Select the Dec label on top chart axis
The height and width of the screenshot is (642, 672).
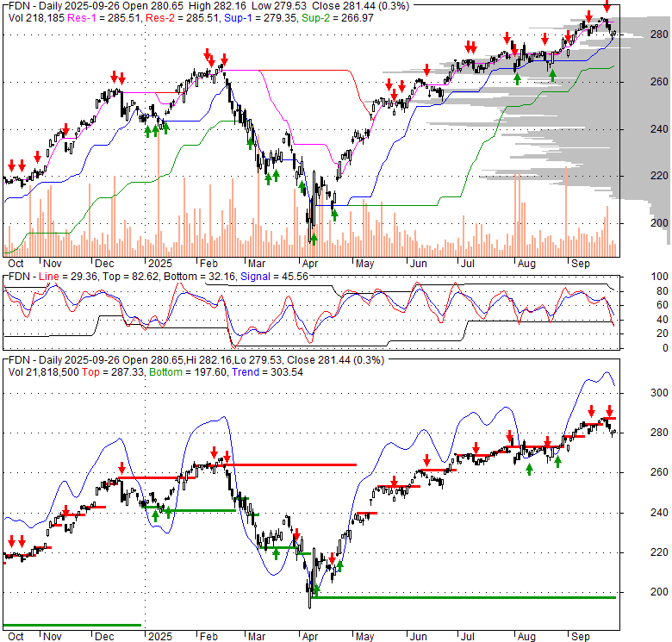coord(104,264)
